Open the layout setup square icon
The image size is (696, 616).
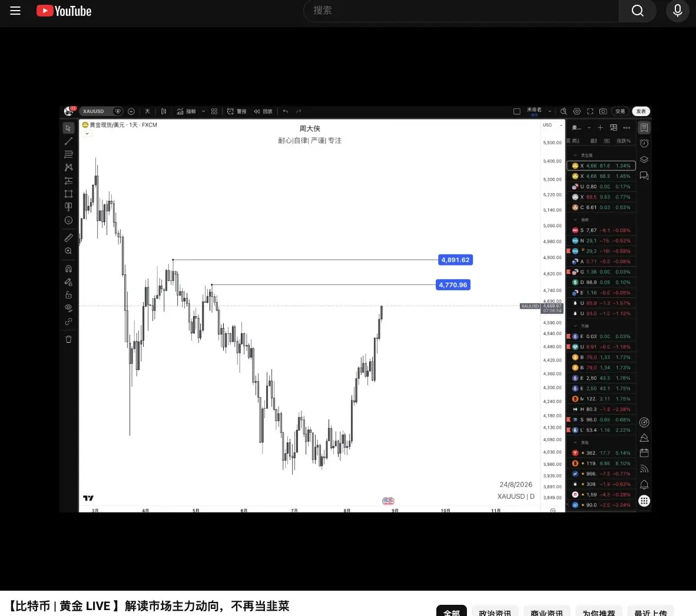point(516,111)
